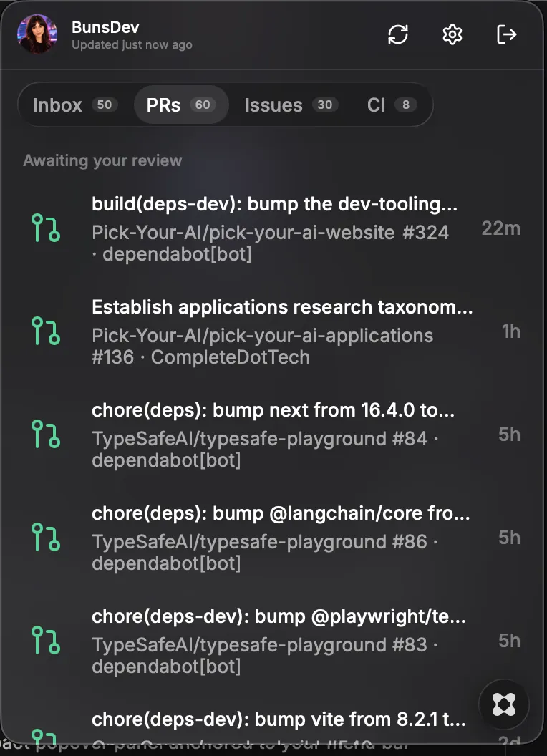Click the '22m' timestamp
The width and height of the screenshot is (547, 756).
[x=500, y=228]
